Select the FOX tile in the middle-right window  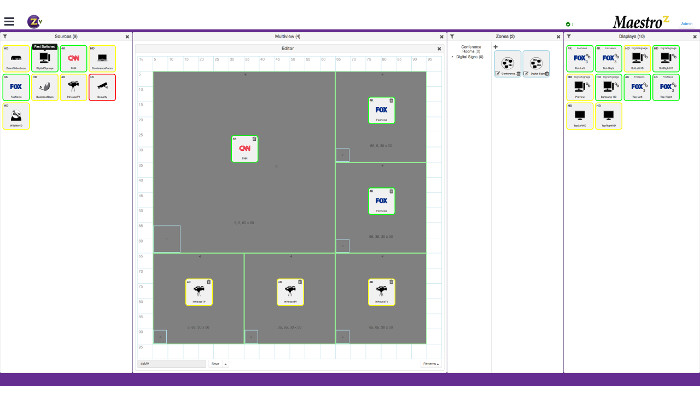[x=381, y=201]
